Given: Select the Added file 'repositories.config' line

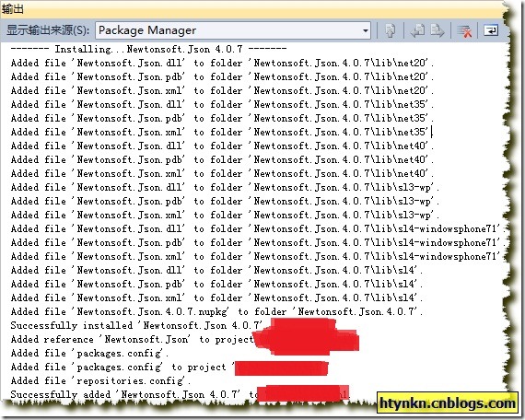Looking at the screenshot, I should [100, 380].
